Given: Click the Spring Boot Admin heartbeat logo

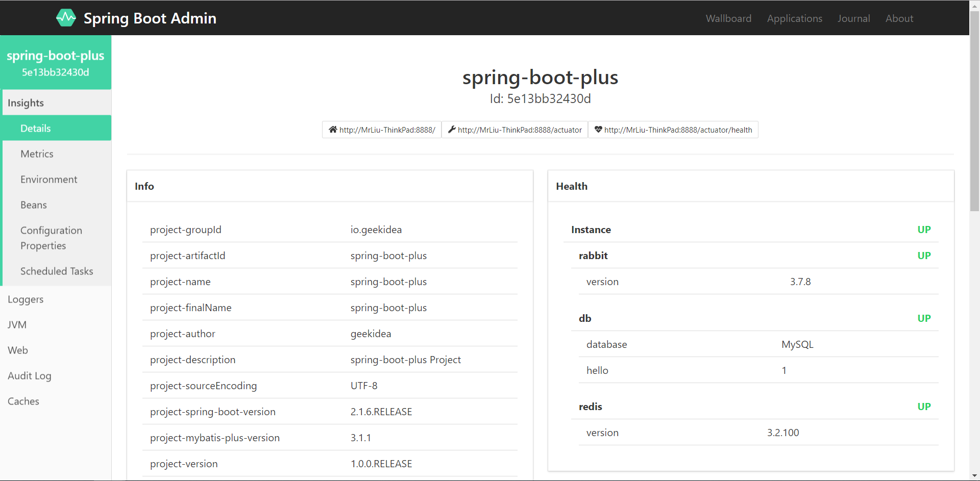Looking at the screenshot, I should pos(66,18).
